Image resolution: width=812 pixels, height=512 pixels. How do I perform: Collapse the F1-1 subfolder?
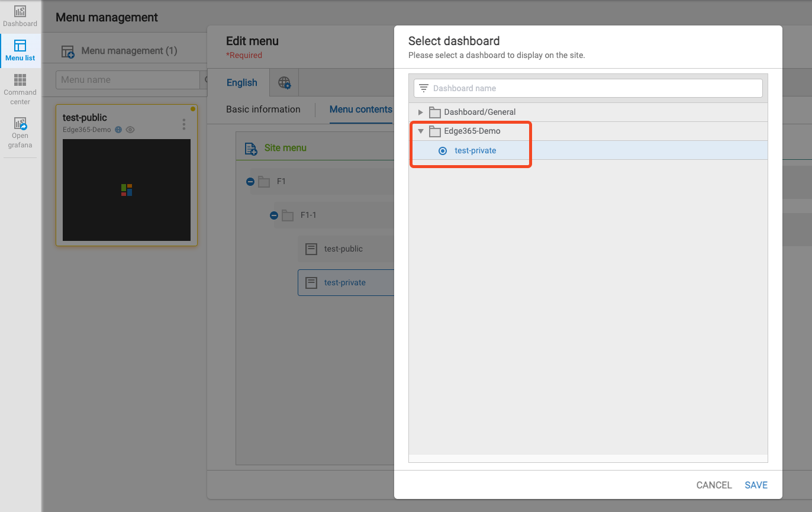(274, 215)
